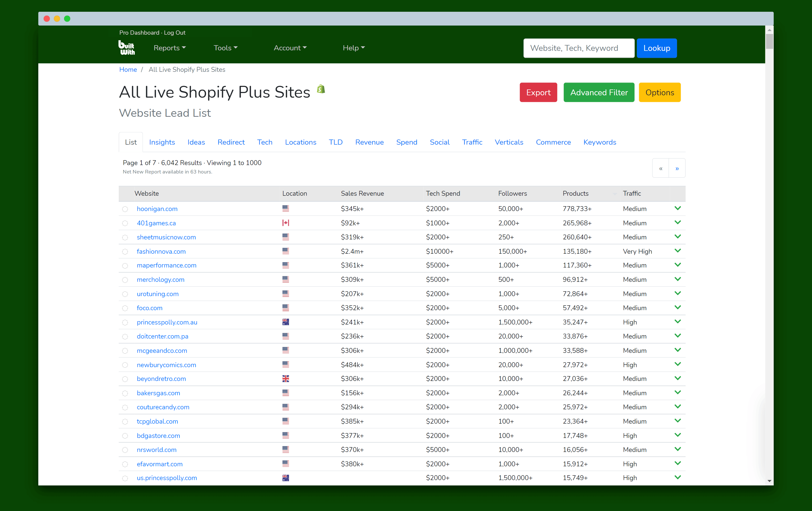The image size is (812, 511).
Task: Expand the efavormart.com row chevron
Action: 678,463
